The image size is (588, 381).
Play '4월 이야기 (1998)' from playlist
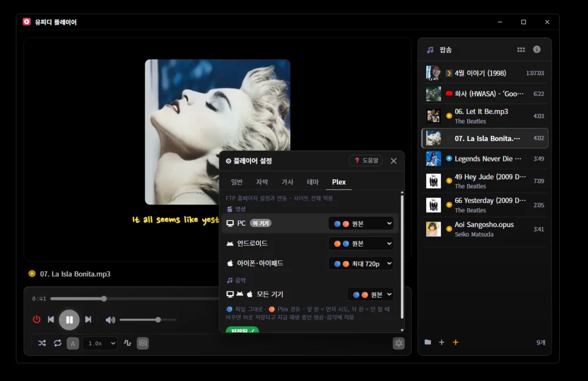485,73
